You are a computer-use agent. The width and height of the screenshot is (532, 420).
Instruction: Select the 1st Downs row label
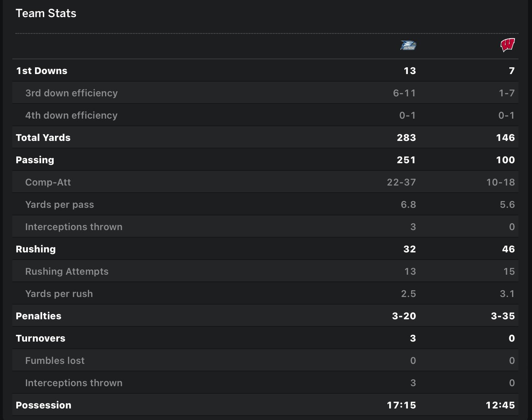41,71
